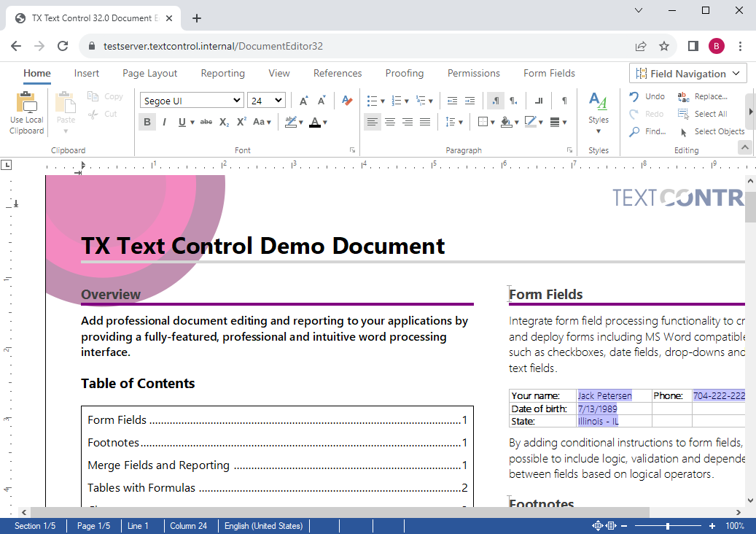Click the Find magnifier icon
Viewport: 756px width, 534px height.
coord(634,131)
